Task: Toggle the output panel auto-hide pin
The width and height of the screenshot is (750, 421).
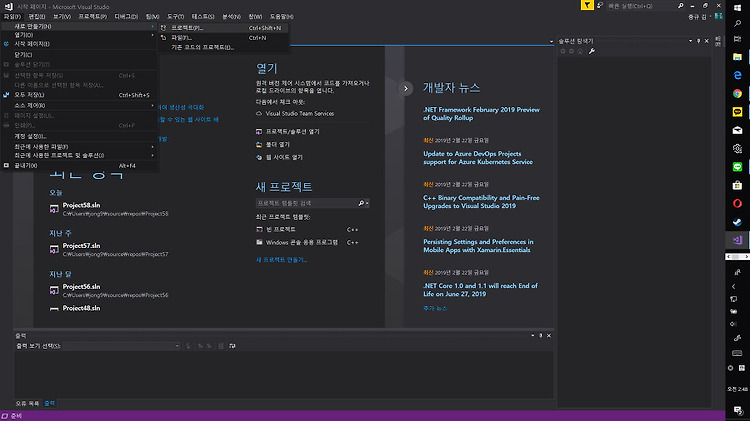Action: [540, 335]
